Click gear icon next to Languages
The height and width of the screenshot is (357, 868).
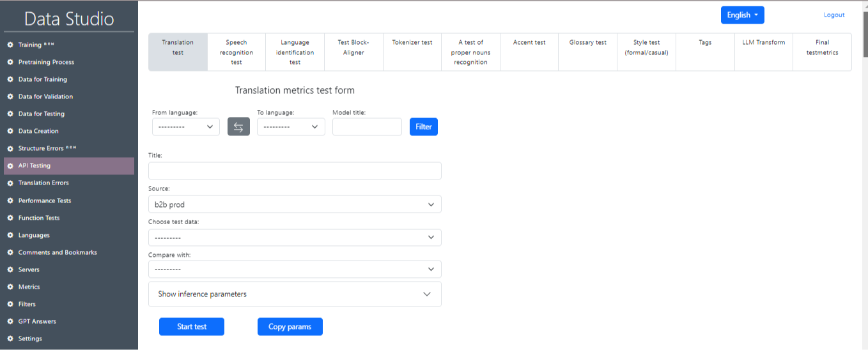[x=10, y=236]
